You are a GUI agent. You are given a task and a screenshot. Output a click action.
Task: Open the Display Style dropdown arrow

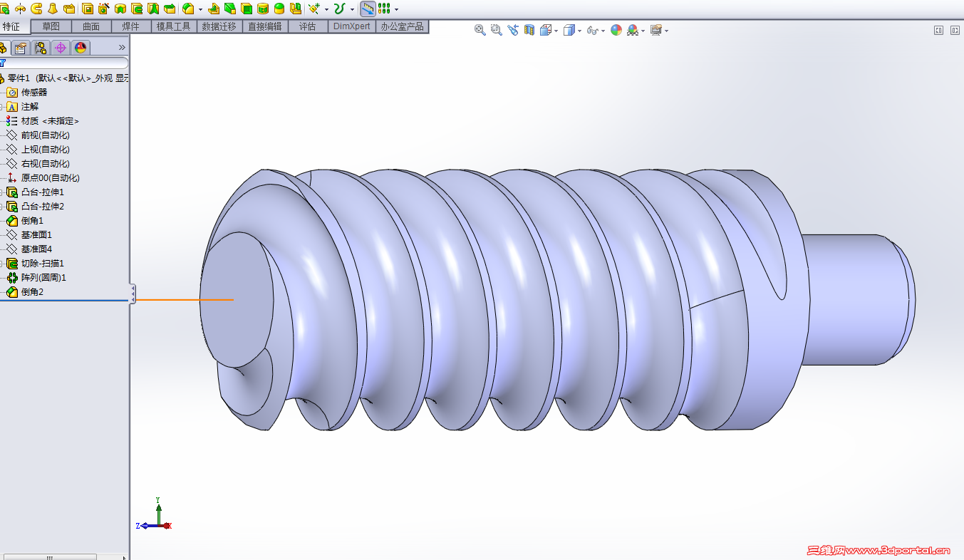click(579, 31)
